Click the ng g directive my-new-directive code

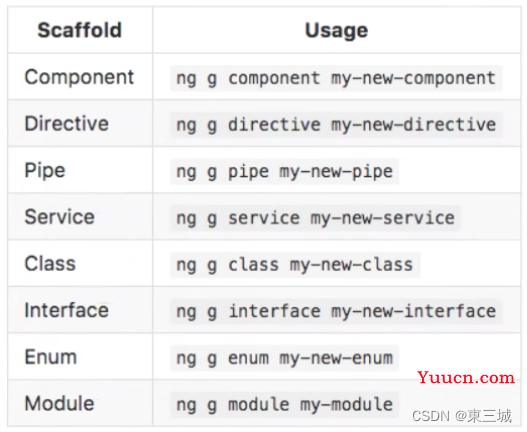tap(336, 125)
